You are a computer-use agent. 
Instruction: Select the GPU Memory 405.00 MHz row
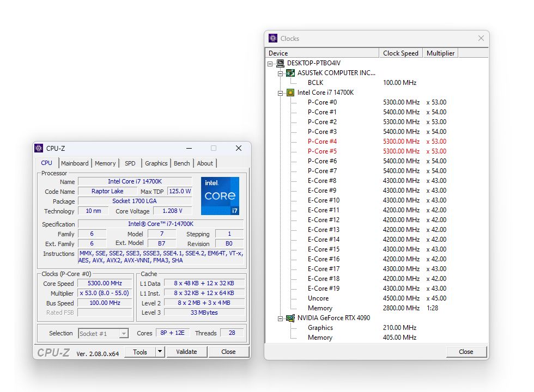point(377,338)
